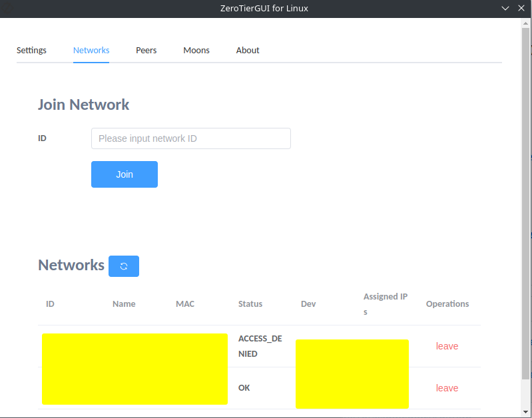Open the Peers tab
Screen dimensions: 532x418
pyautogui.click(x=146, y=50)
